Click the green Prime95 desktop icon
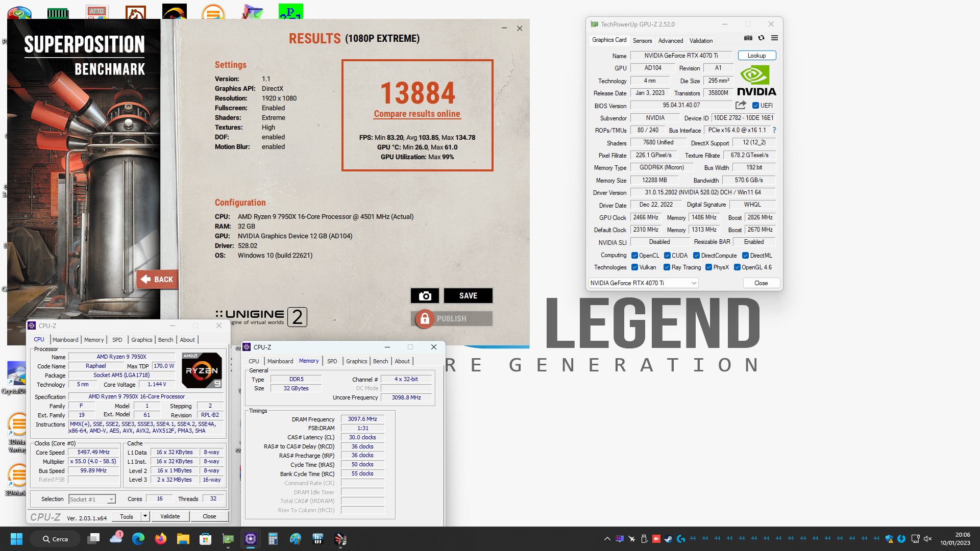Image resolution: width=980 pixels, height=551 pixels. 290,11
